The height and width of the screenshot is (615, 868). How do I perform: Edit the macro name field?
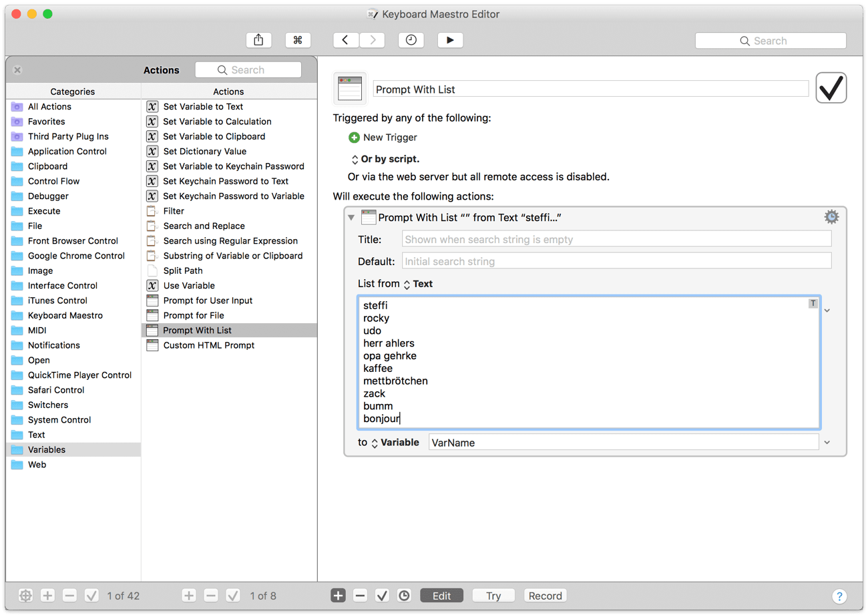click(590, 89)
